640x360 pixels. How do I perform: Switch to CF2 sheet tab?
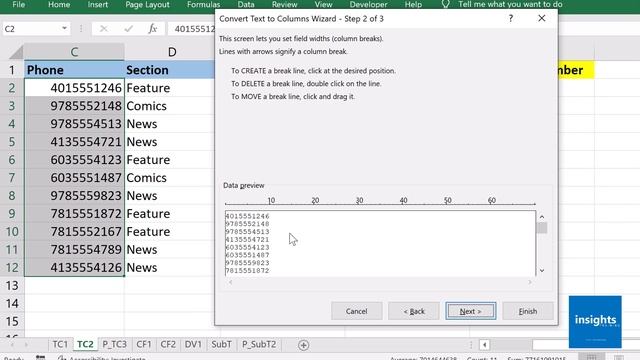(168, 344)
